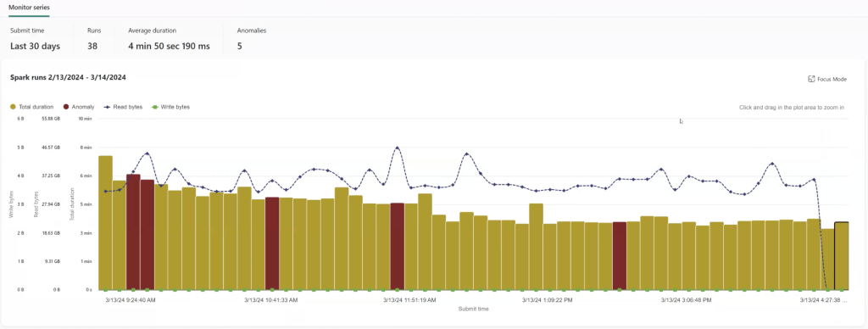Click the '55.88 GB' read bytes axis label
The height and width of the screenshot is (329, 868).
[x=50, y=119]
